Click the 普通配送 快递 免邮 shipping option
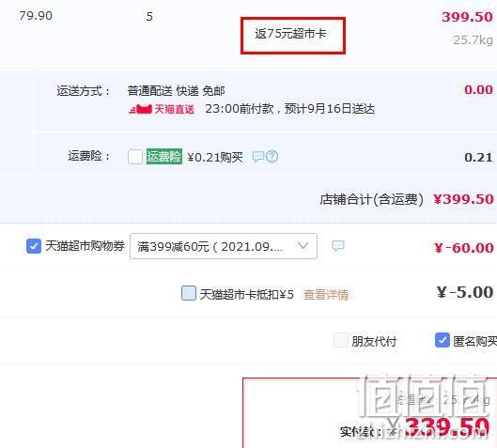Image resolution: width=497 pixels, height=448 pixels. click(177, 91)
